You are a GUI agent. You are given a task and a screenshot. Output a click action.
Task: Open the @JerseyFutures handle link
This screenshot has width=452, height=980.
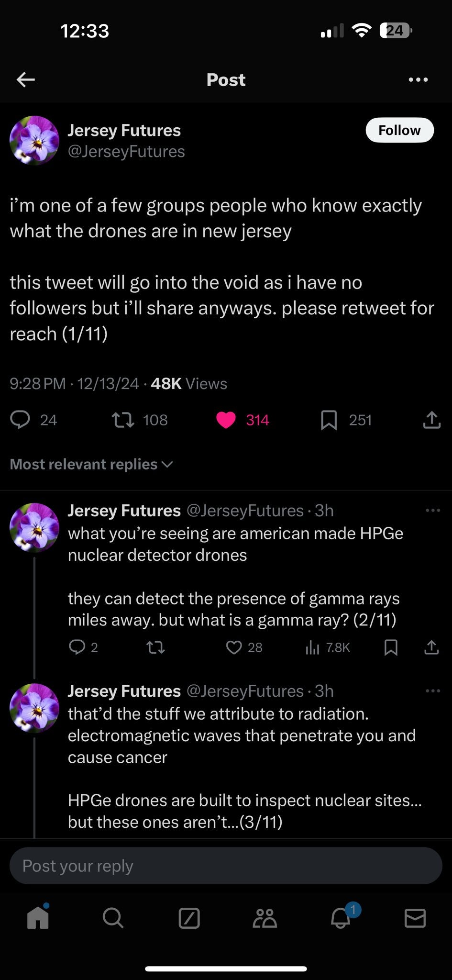[126, 151]
